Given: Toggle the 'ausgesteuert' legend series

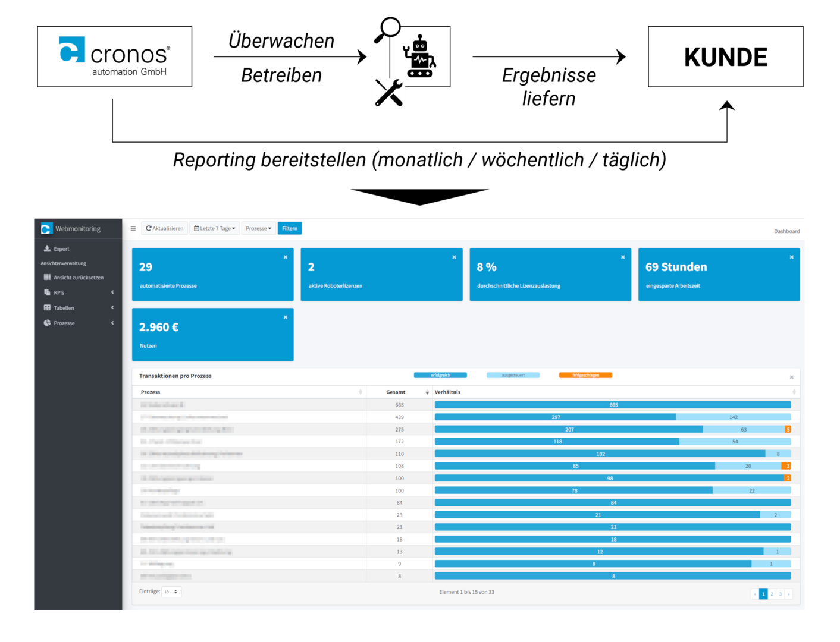Looking at the screenshot, I should [x=513, y=375].
